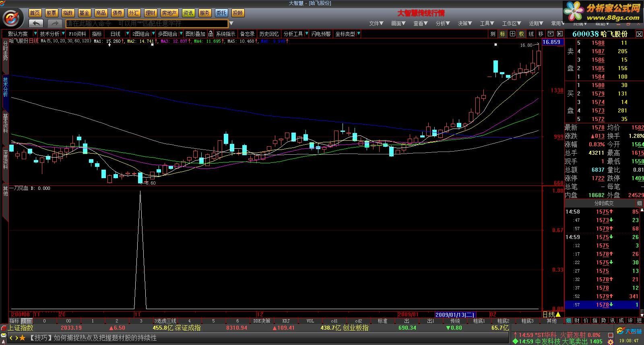Click the 首页 home button
644x345 pixels.
(35, 13)
